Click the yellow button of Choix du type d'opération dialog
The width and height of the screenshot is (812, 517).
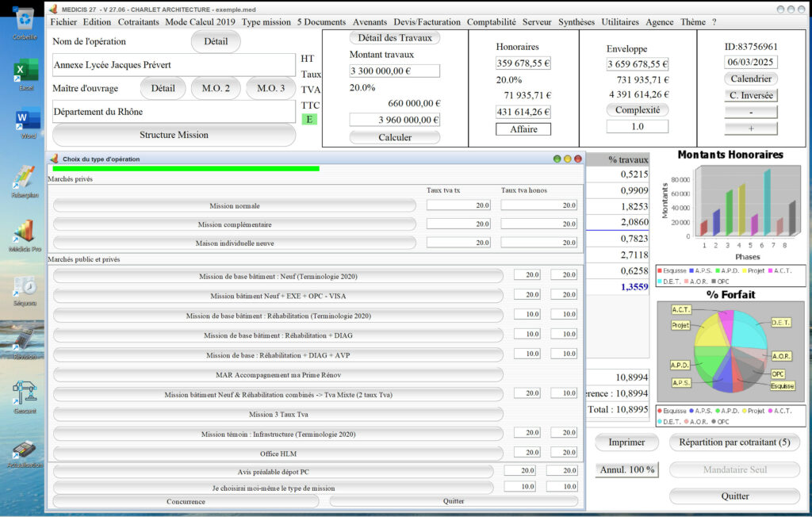click(568, 159)
